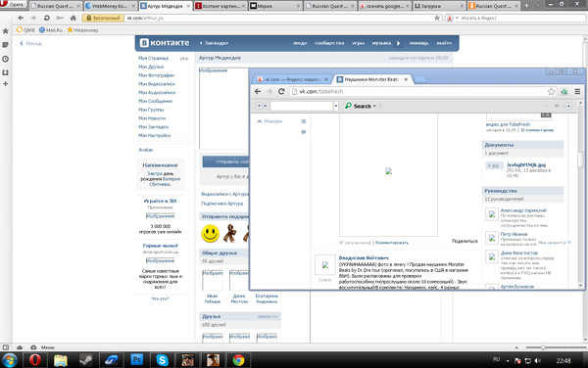Click the Отправить сообщение button
The image size is (588, 368).
click(226, 161)
